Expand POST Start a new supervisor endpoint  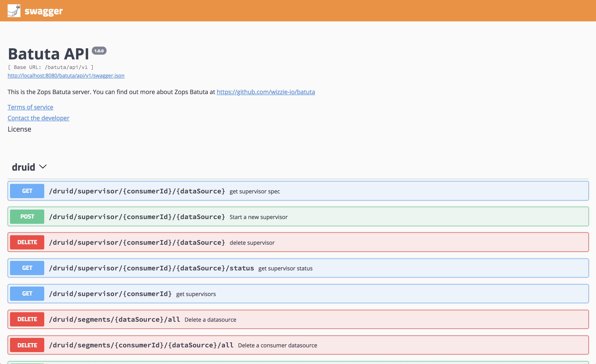[298, 216]
